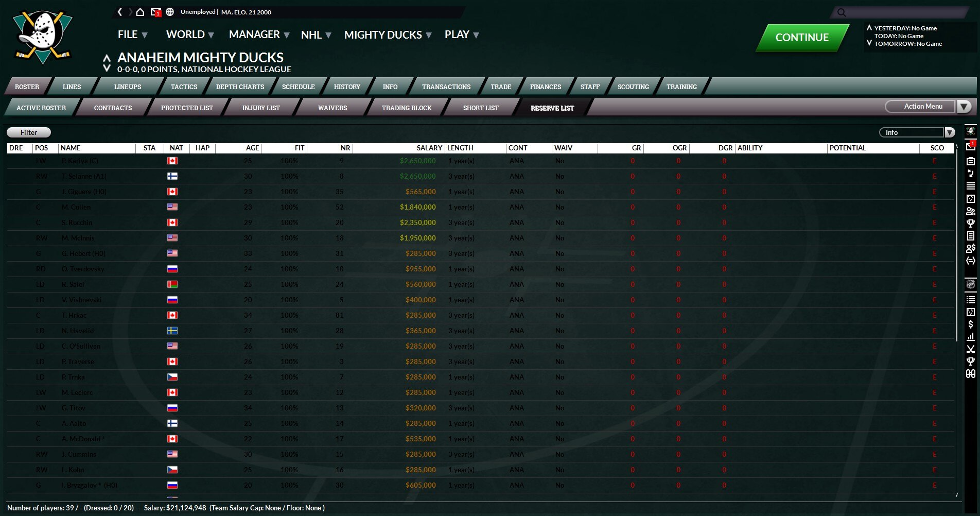Select player row P. Kariya (C)

coord(481,161)
